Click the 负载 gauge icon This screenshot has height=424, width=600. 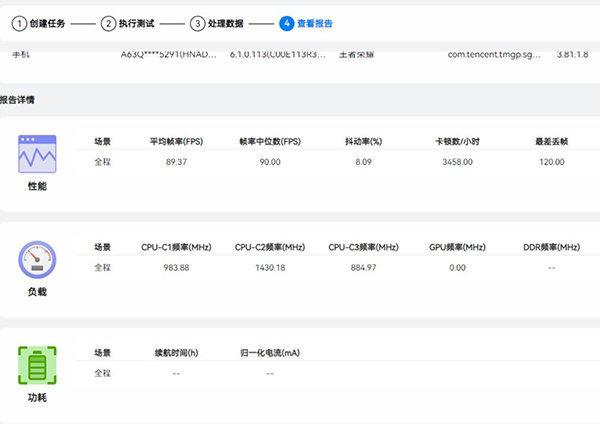tap(37, 261)
